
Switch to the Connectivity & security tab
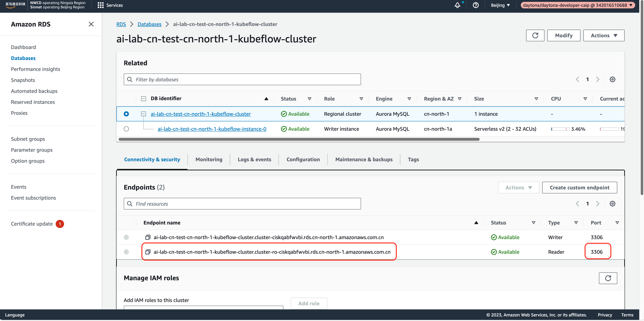pos(152,159)
